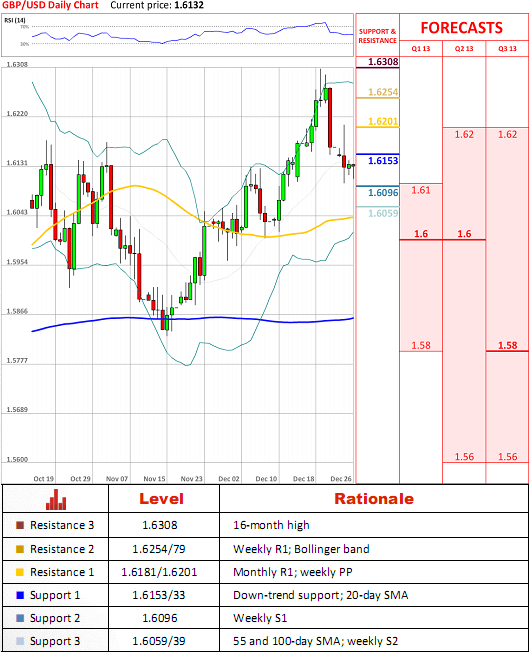This screenshot has height=656, width=532.
Task: Click the RSI (14) indicator label
Action: 15,20
